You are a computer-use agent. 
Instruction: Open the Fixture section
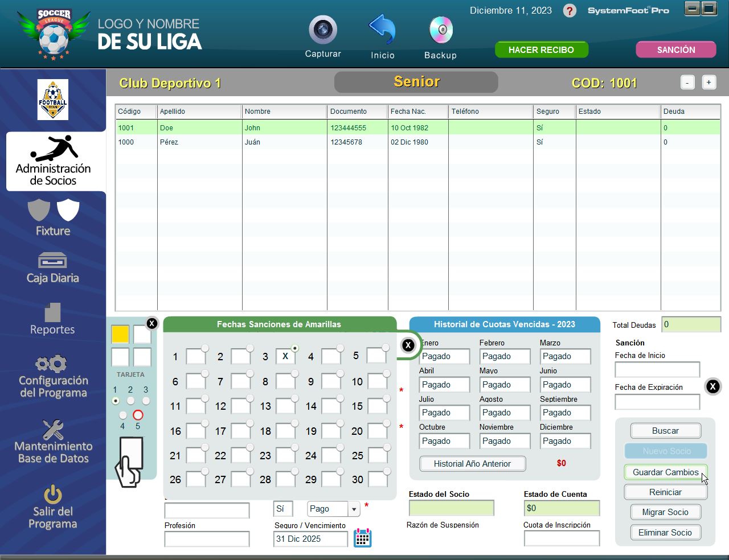pos(53,217)
